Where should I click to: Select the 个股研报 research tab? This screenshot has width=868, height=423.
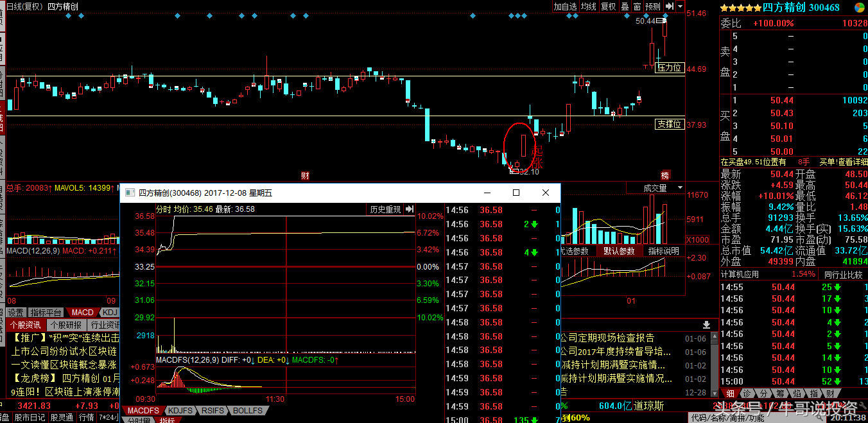coord(65,325)
